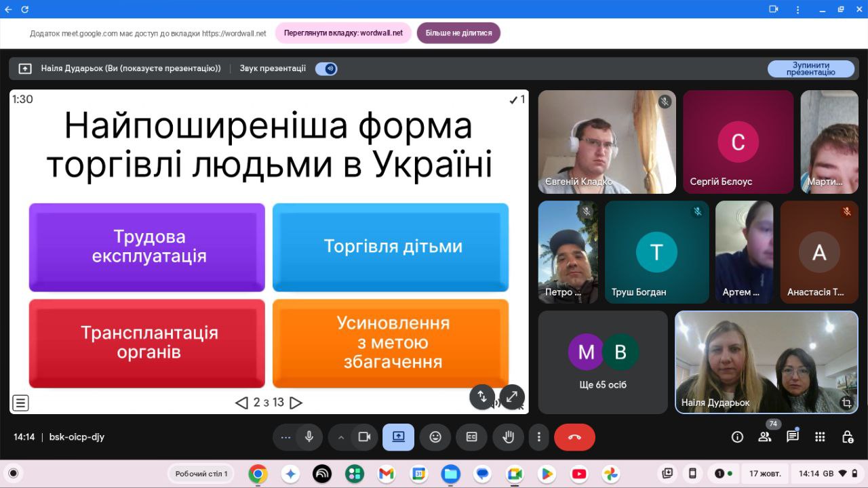Mute the microphone
The height and width of the screenshot is (488, 868).
click(309, 437)
